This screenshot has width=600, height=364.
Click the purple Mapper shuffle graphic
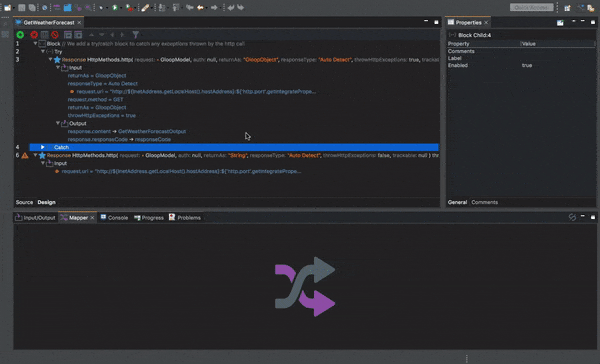(x=305, y=286)
